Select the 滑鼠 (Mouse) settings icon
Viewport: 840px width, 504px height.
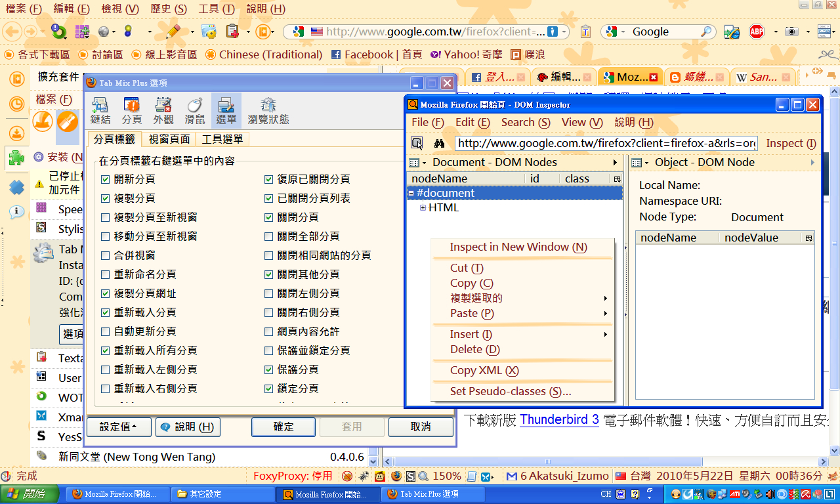pyautogui.click(x=194, y=110)
